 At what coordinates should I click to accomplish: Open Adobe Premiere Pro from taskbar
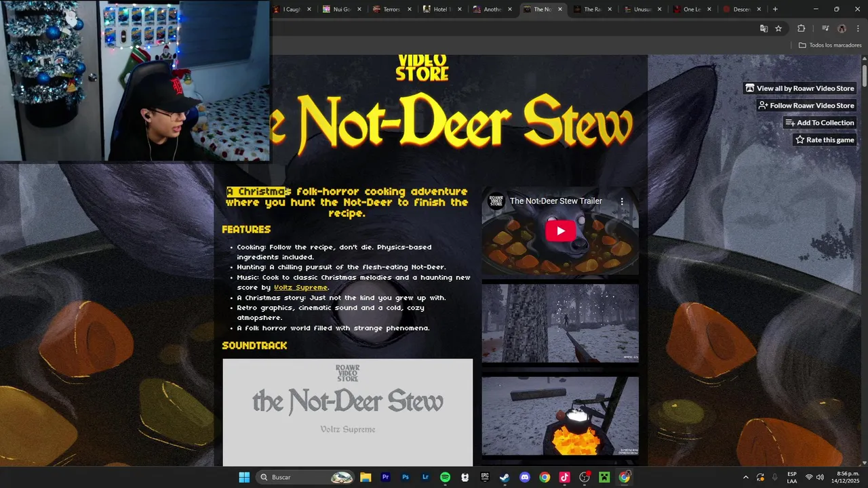point(385,477)
